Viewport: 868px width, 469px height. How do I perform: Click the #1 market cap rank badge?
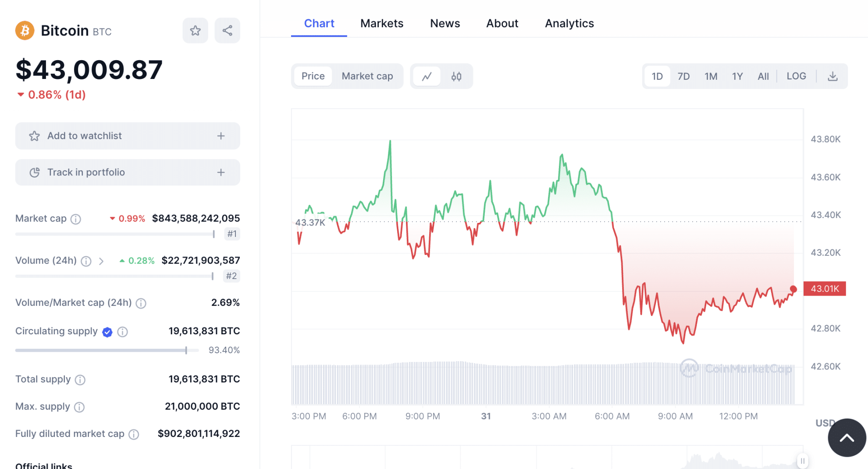pyautogui.click(x=232, y=234)
